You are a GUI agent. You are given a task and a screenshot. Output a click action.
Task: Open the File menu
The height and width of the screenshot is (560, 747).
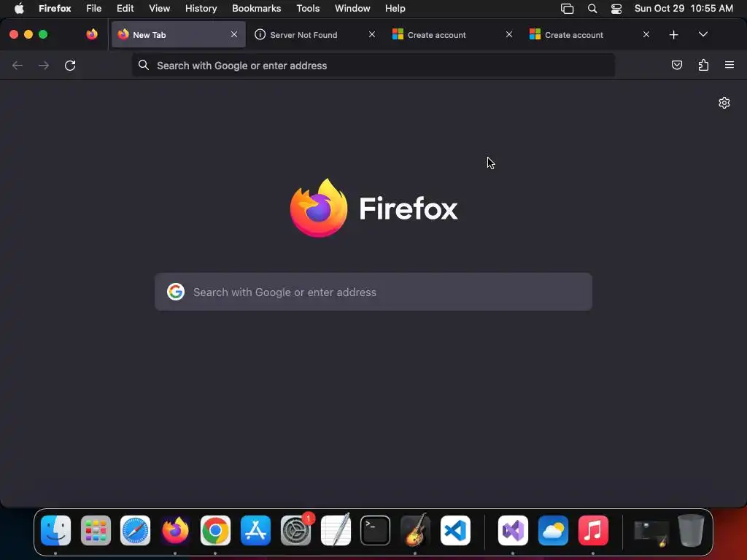(x=94, y=8)
